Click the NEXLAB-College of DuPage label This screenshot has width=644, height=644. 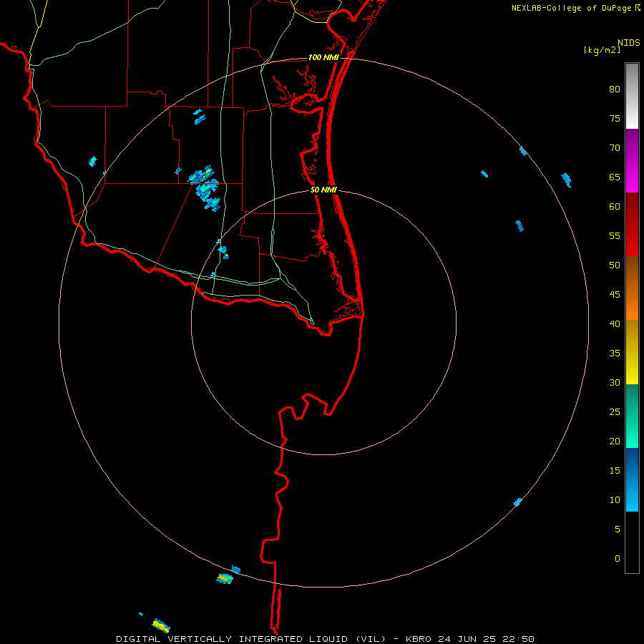pos(571,8)
